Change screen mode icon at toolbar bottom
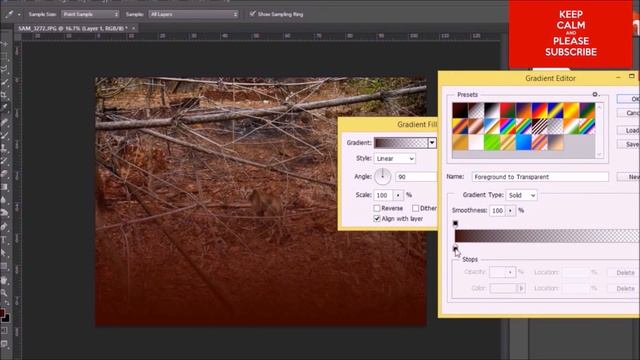The image size is (640, 360). coord(4,344)
